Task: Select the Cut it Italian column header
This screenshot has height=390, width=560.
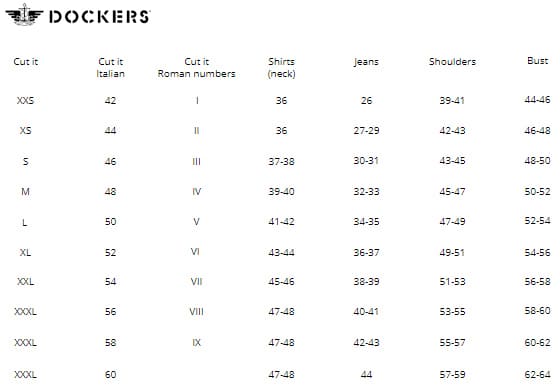Action: click(x=110, y=68)
